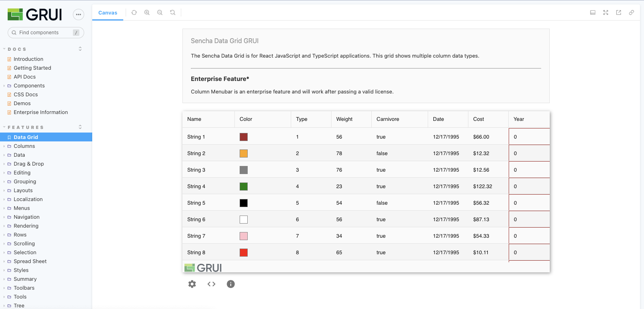Open the info icon below grid
Image resolution: width=644 pixels, height=309 pixels.
[231, 284]
